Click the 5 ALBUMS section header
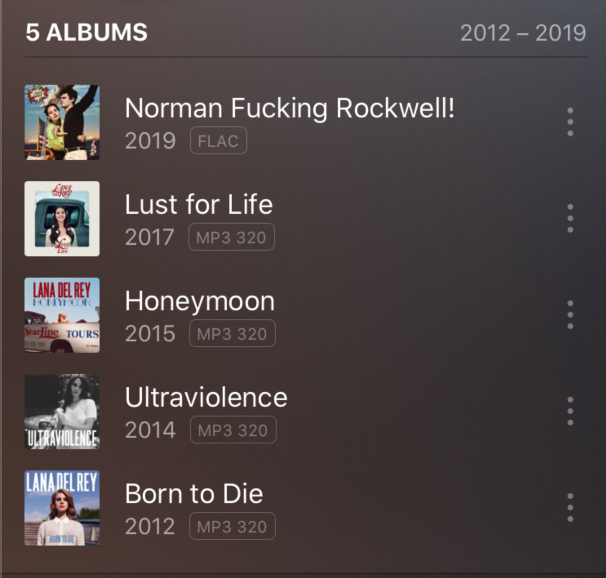This screenshot has width=606, height=578. coord(87,32)
